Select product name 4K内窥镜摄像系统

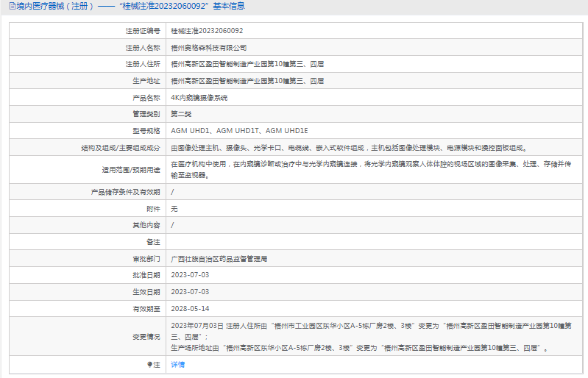point(199,98)
